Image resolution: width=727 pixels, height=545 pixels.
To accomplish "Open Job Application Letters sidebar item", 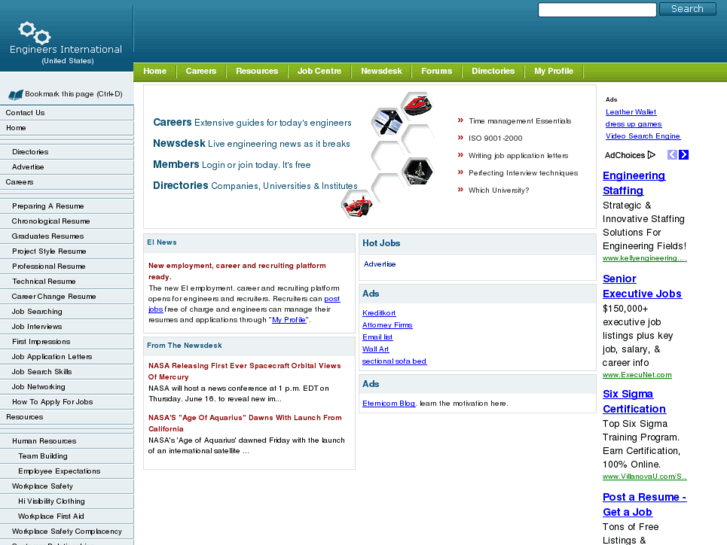I will (x=67, y=357).
